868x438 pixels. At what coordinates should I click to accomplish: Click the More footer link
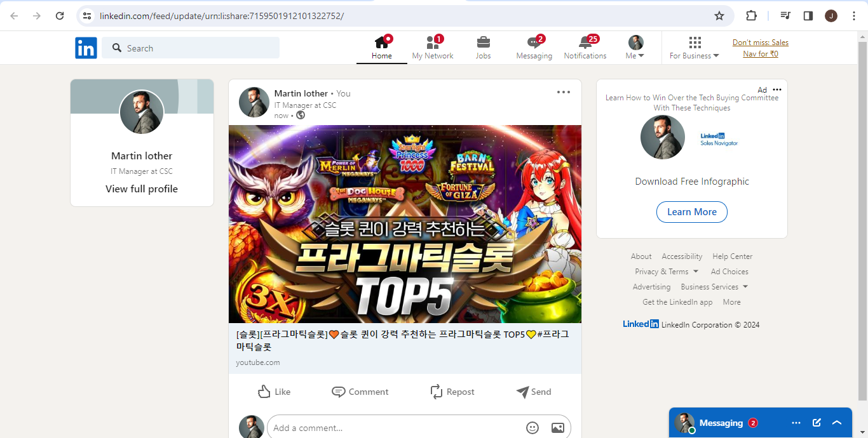tap(731, 302)
